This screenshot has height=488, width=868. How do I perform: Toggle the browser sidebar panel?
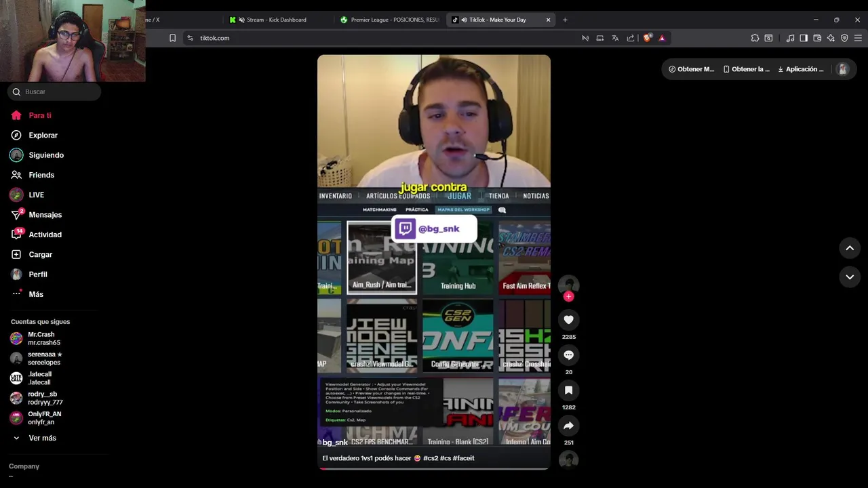click(804, 38)
